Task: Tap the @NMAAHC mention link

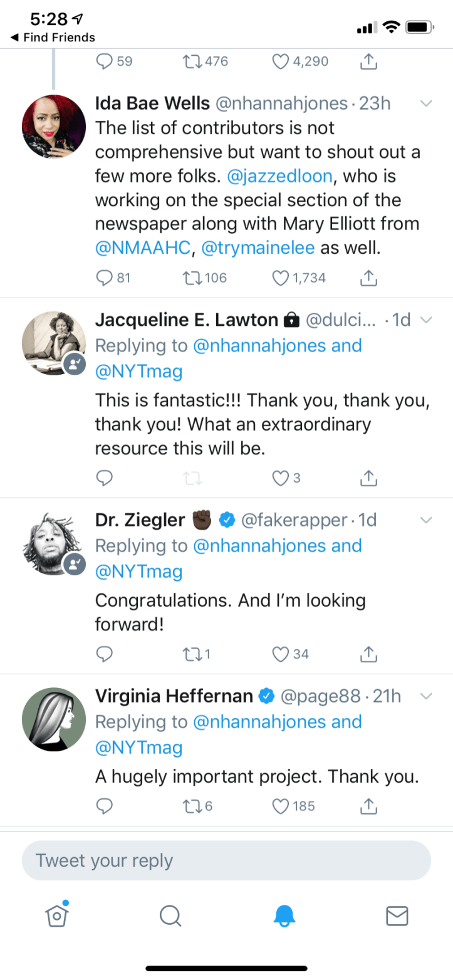Action: [x=142, y=248]
